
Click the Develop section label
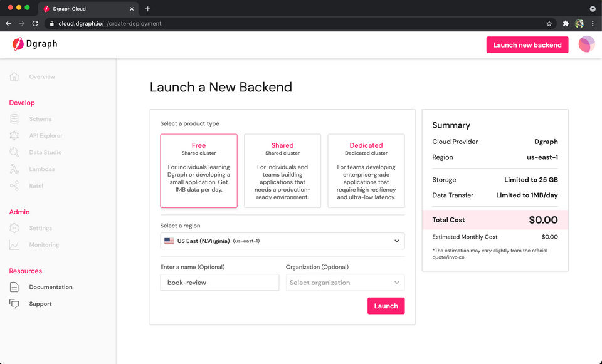coord(22,103)
